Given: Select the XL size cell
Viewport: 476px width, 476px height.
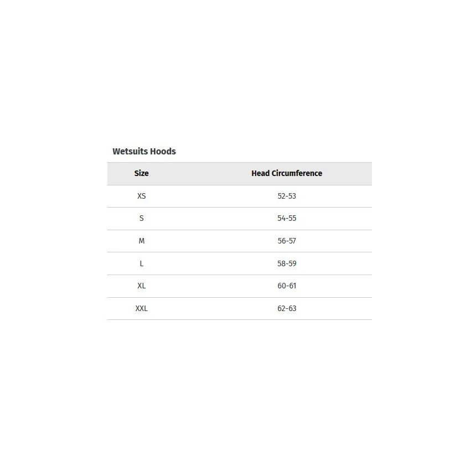Looking at the screenshot, I should click(x=142, y=286).
